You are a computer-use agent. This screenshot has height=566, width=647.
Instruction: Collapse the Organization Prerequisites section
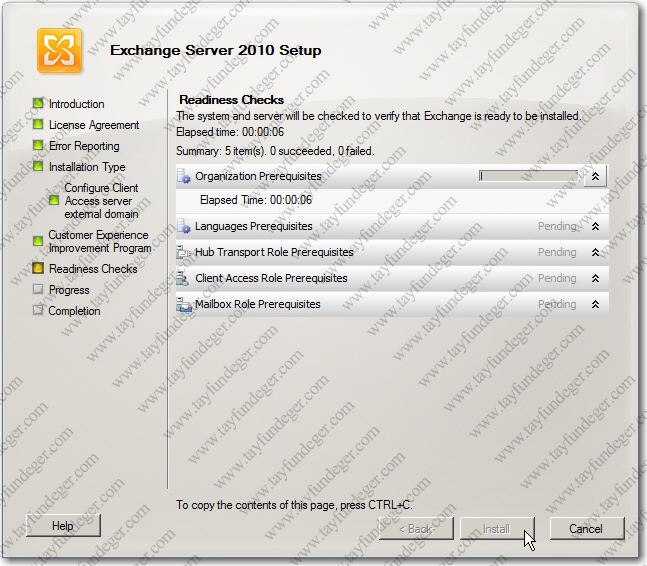595,177
